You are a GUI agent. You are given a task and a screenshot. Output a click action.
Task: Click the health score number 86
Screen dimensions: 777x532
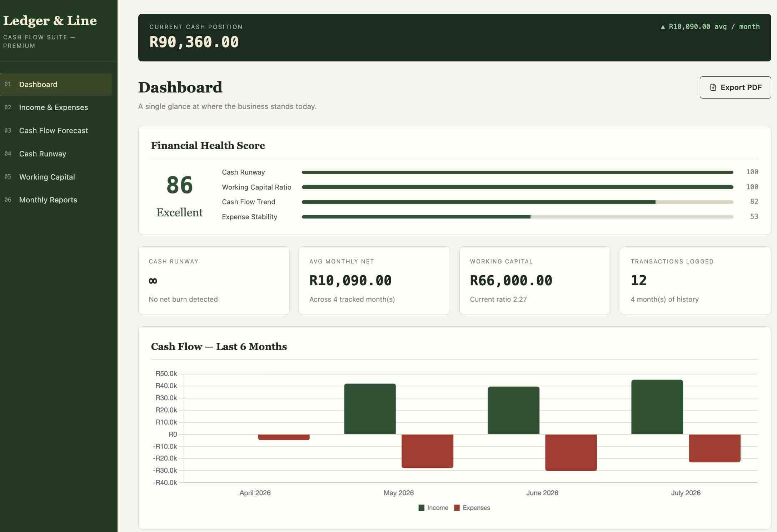click(180, 185)
